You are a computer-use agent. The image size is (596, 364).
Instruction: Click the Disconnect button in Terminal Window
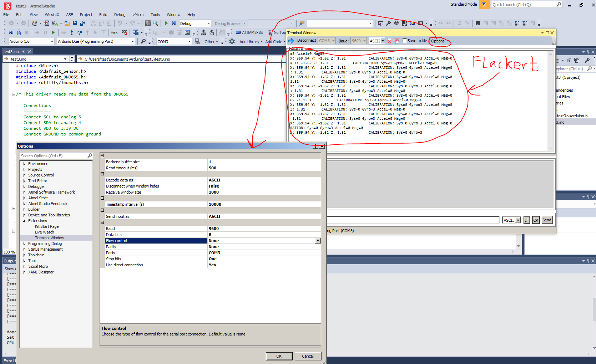tap(307, 41)
